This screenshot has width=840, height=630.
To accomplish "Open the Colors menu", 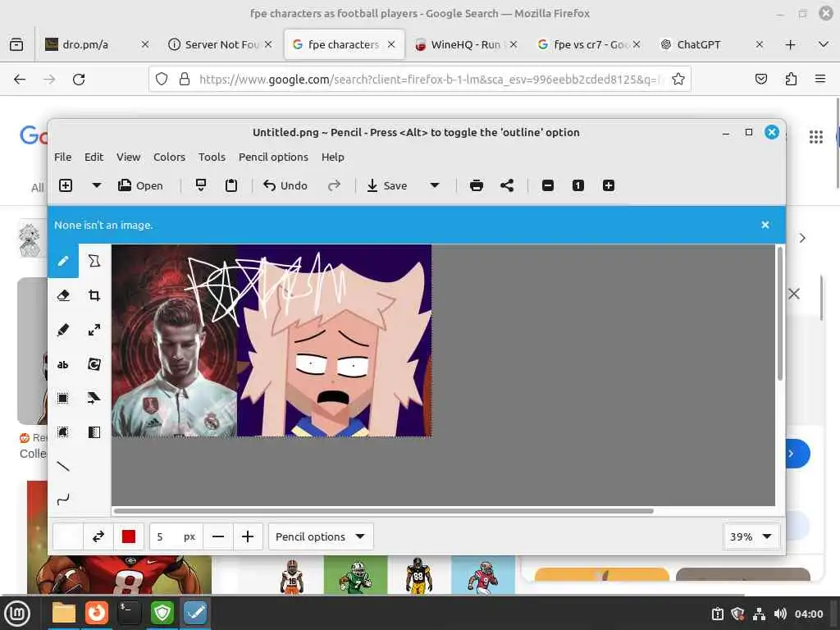I will pyautogui.click(x=169, y=157).
